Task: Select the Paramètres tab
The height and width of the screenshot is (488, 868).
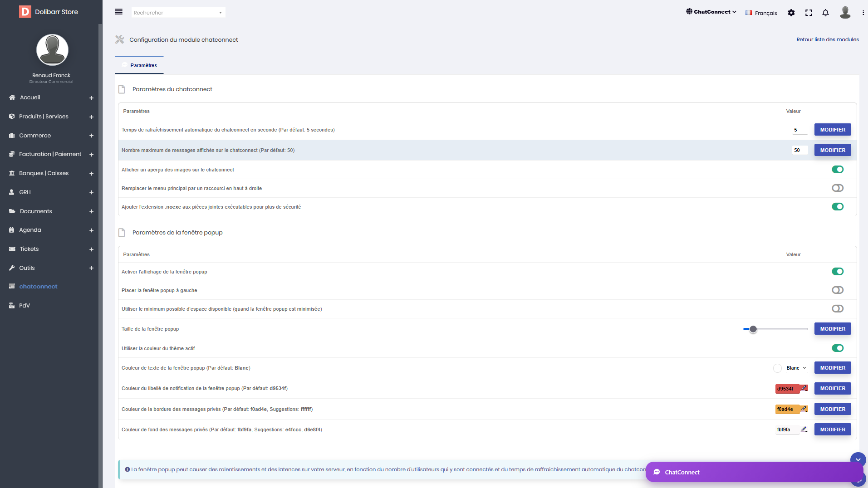Action: [139, 65]
